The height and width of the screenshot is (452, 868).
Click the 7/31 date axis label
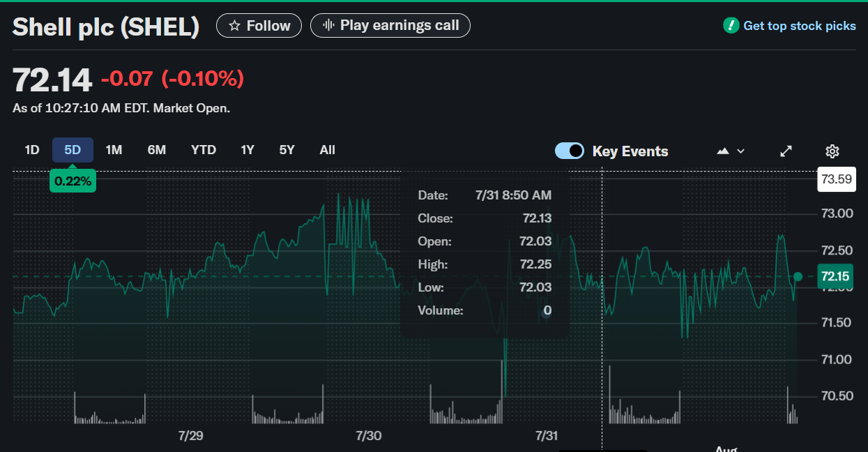[x=547, y=436]
